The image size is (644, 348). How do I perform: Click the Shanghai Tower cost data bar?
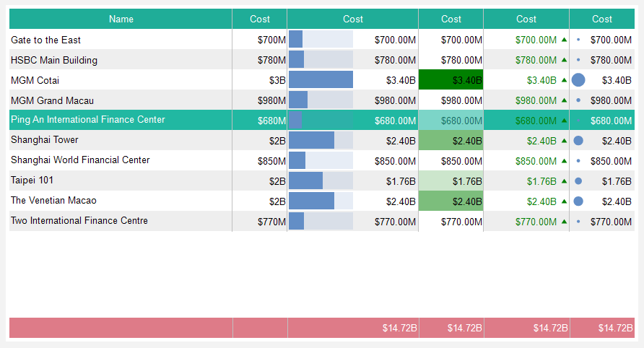311,140
